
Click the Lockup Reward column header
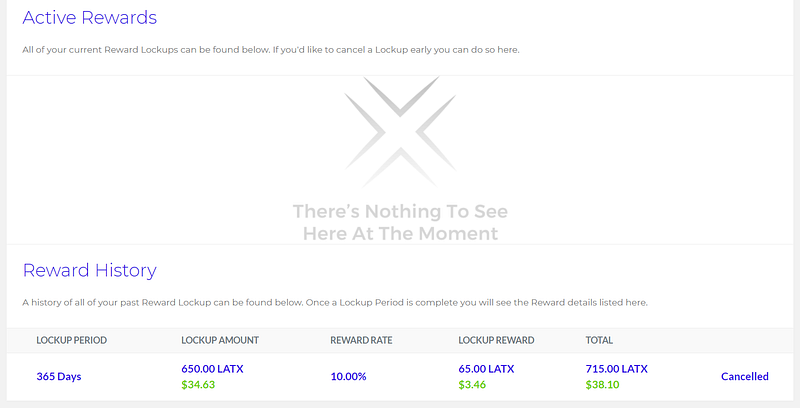coord(496,341)
